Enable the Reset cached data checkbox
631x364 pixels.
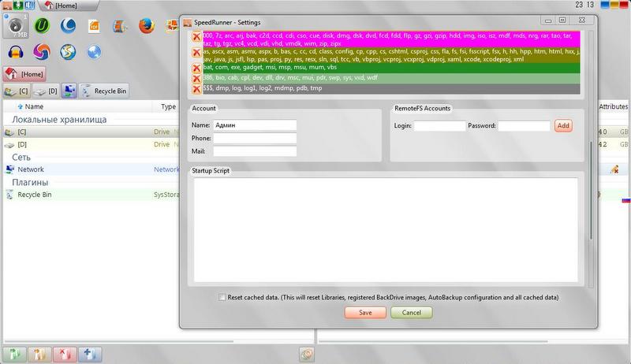[222, 297]
